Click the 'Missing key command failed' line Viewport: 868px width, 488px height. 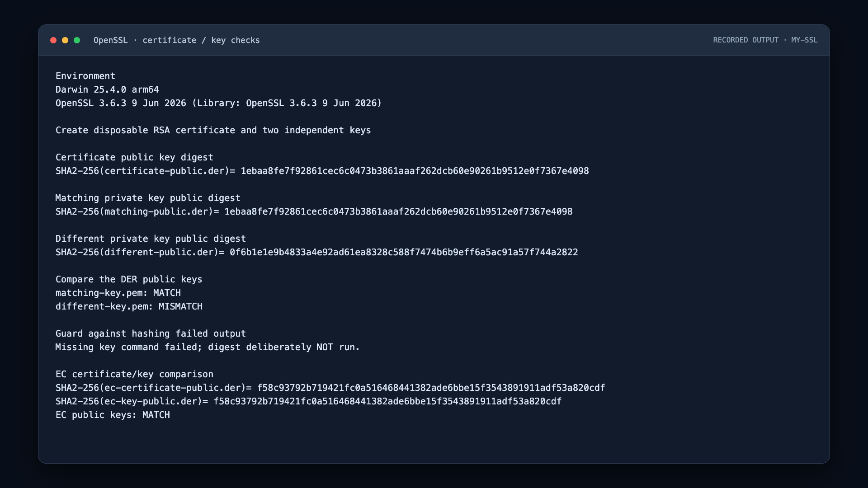[208, 347]
